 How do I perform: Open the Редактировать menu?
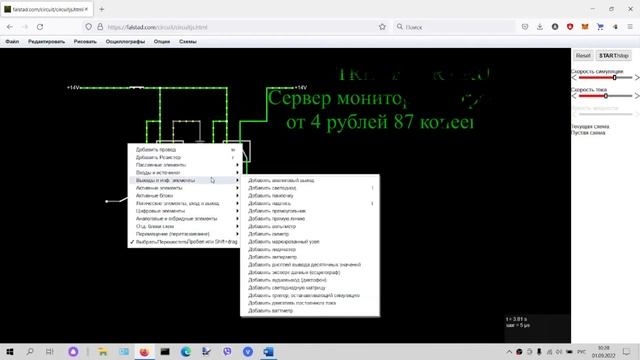(x=47, y=42)
